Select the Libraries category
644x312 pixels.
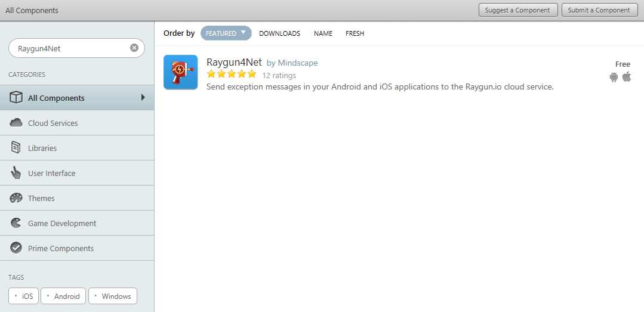pyautogui.click(x=77, y=148)
